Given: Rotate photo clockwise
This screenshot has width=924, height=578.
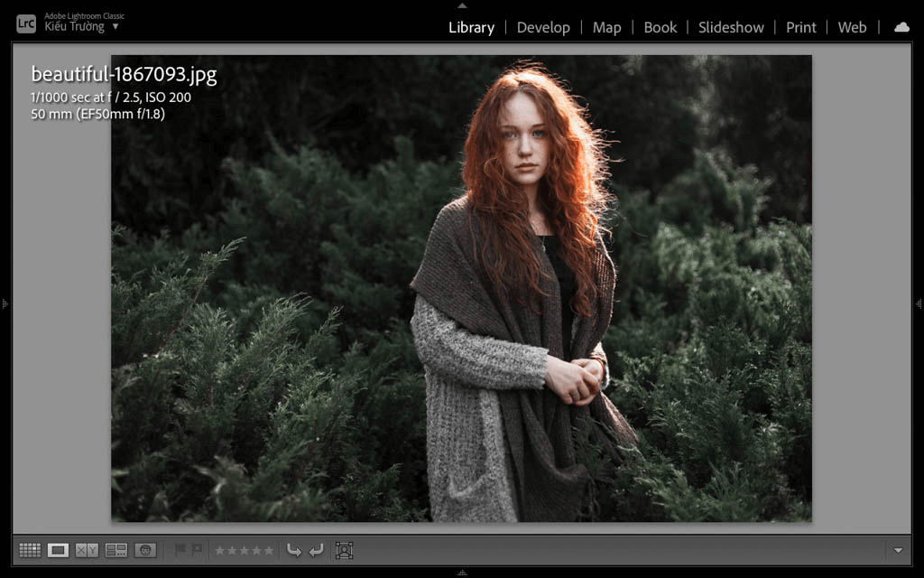Looking at the screenshot, I should [x=317, y=550].
